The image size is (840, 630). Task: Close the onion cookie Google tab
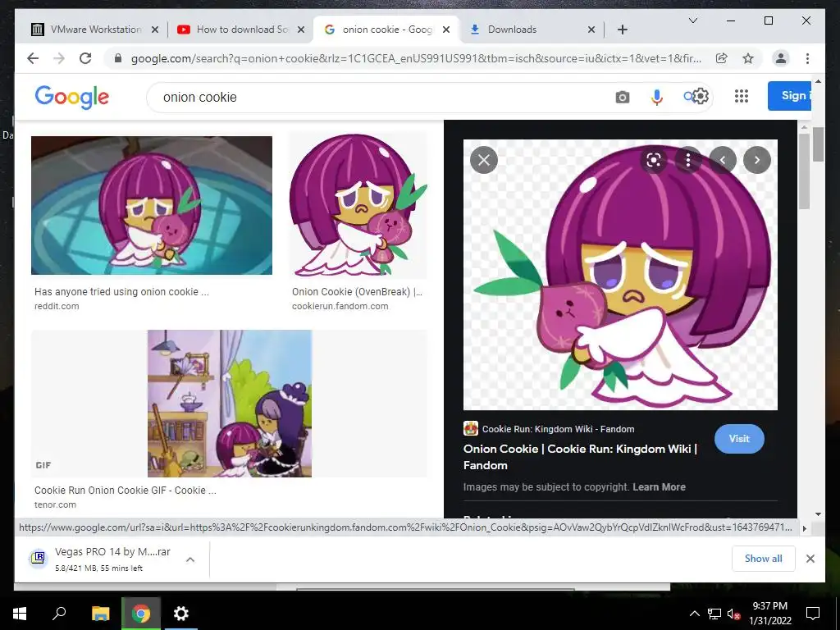pyautogui.click(x=445, y=30)
